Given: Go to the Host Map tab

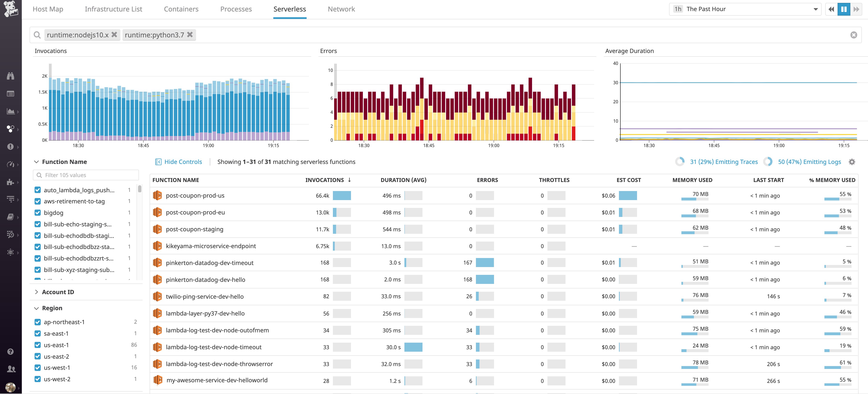Looking at the screenshot, I should (x=47, y=9).
